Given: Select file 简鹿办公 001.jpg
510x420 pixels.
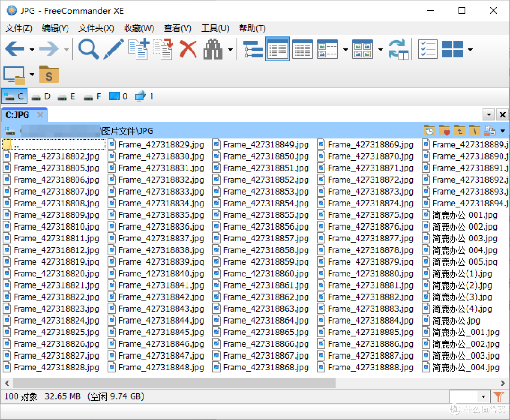Looking at the screenshot, I should (460, 215).
